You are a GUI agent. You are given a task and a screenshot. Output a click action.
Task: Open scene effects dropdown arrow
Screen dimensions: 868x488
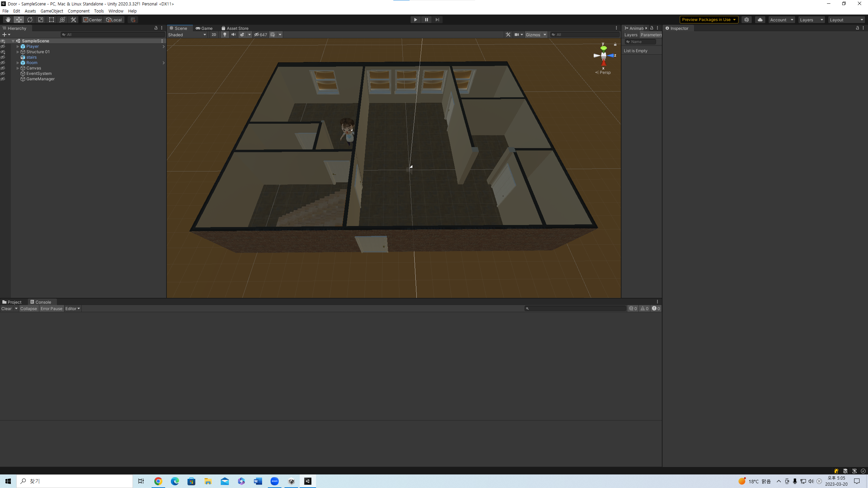(250, 35)
